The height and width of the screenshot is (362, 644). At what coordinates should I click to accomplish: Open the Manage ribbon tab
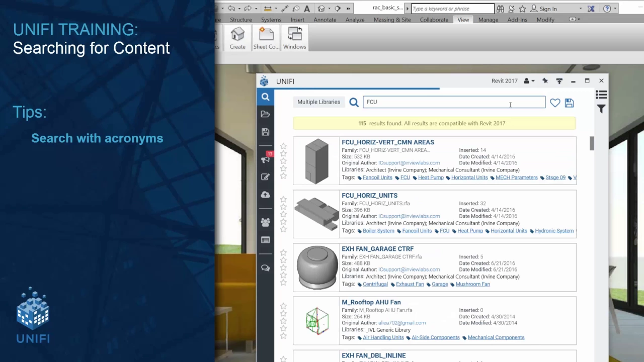coord(488,20)
